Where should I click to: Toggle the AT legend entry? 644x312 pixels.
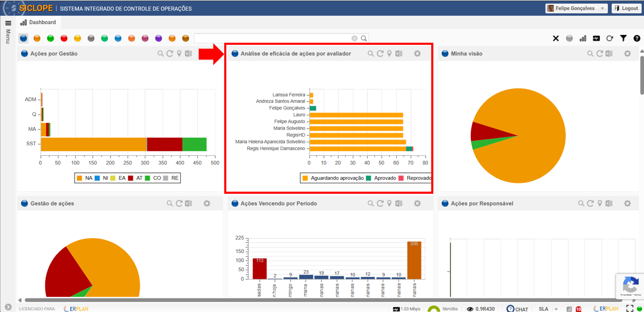click(136, 178)
